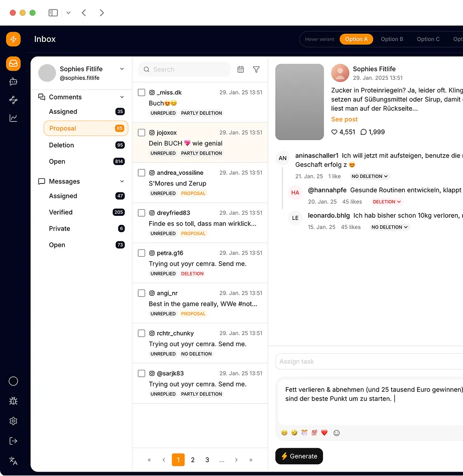Click the lightning bolt app logo
The width and height of the screenshot is (463, 476).
[x=13, y=39]
